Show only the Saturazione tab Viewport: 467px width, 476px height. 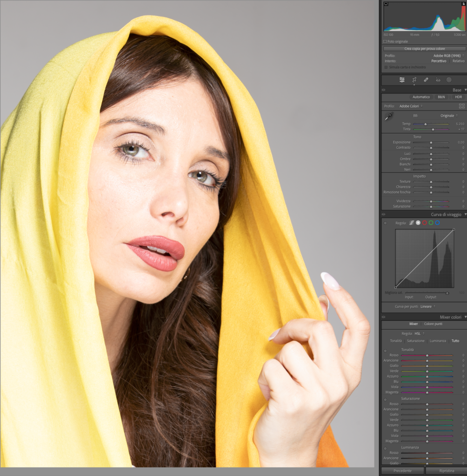(x=416, y=341)
